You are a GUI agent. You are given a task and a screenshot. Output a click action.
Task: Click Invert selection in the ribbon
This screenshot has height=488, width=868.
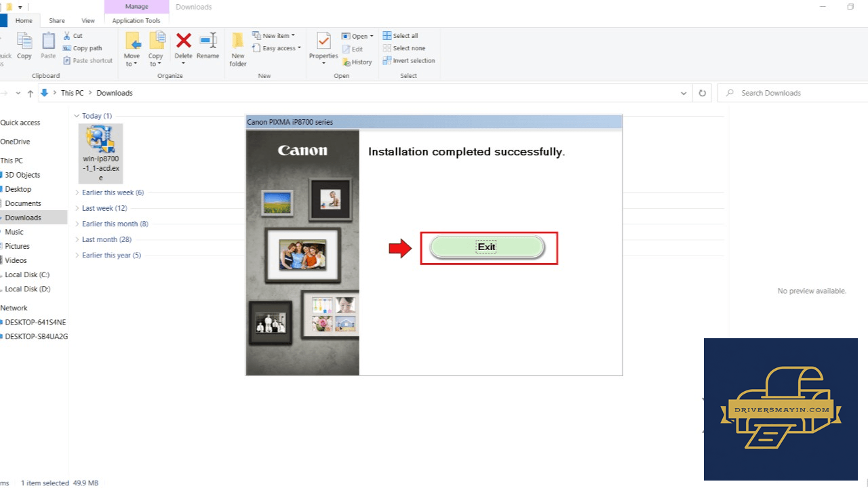tap(409, 60)
